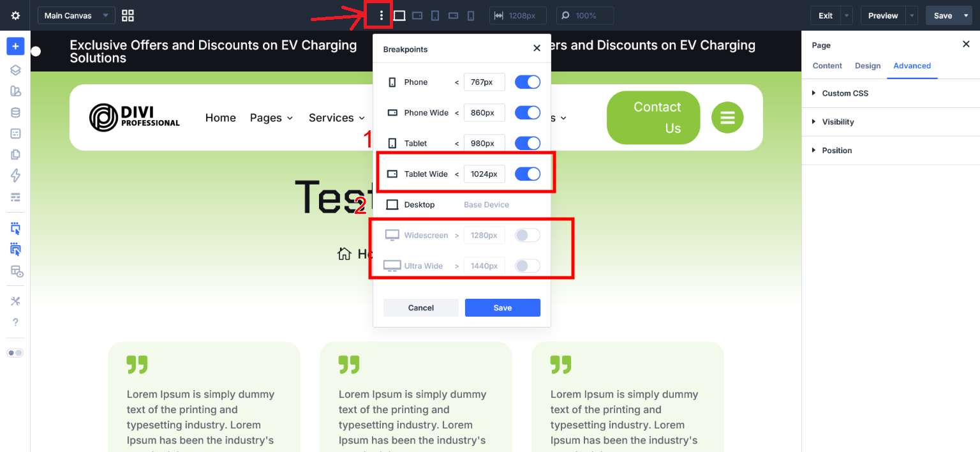Open the wrench tools icon in sidebar
The width and height of the screenshot is (980, 452).
(15, 301)
